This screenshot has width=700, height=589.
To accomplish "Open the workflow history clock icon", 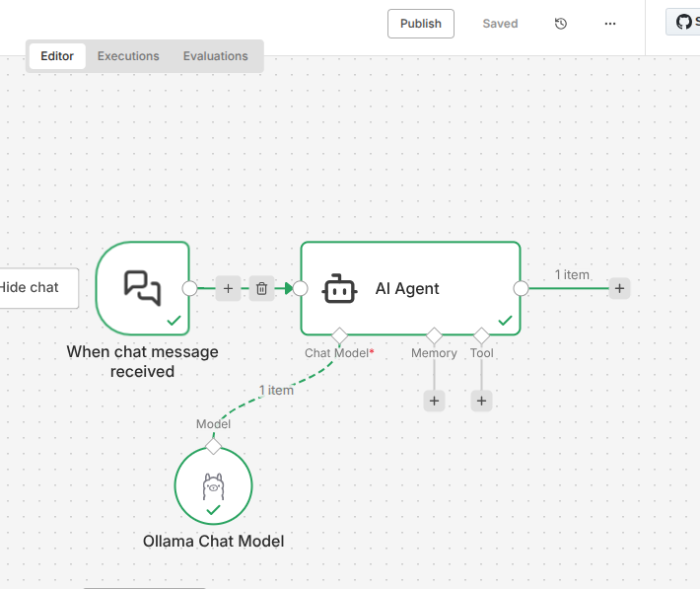I will click(561, 24).
